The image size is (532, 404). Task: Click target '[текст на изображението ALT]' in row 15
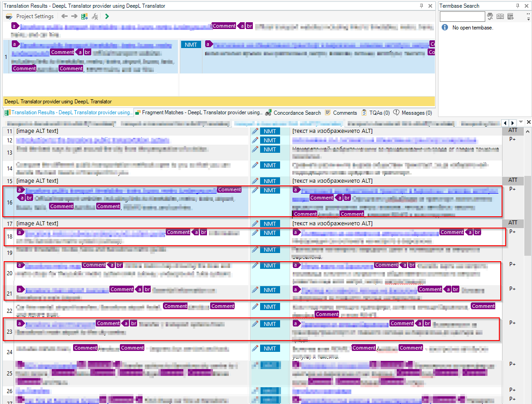[x=332, y=180]
